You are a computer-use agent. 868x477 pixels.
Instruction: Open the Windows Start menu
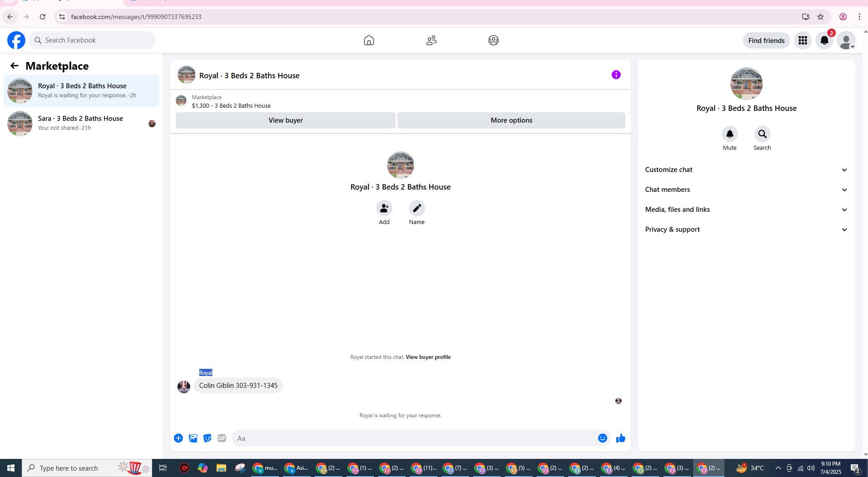pyautogui.click(x=11, y=468)
